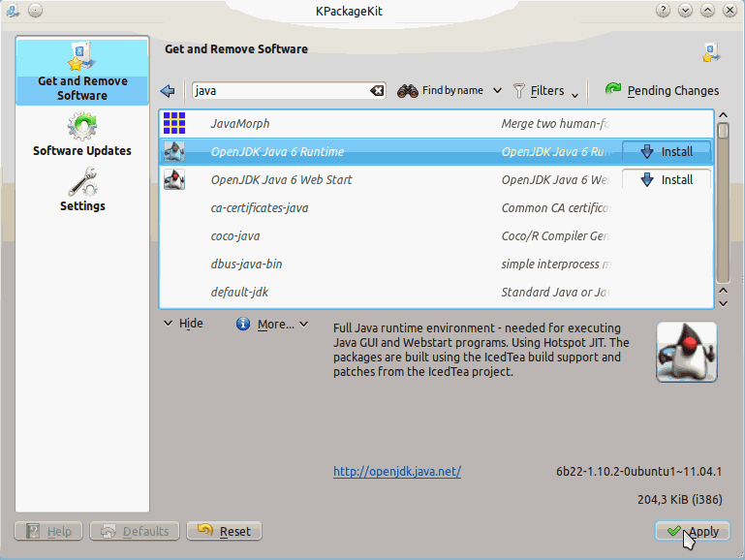The width and height of the screenshot is (745, 560).
Task: Click the Duke mascot package thumbnail
Action: (x=687, y=352)
